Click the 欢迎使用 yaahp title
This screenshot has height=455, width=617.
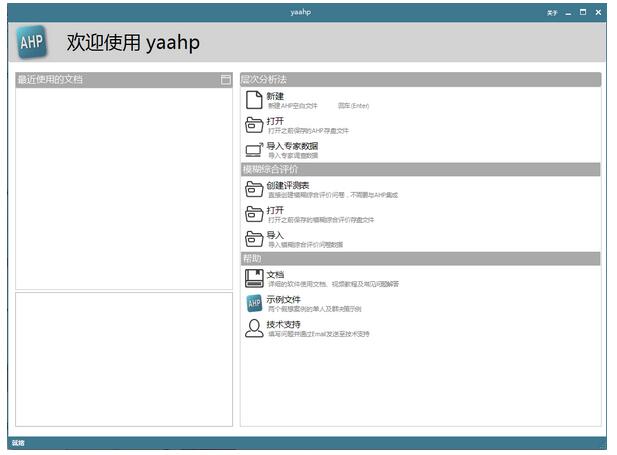coord(133,43)
